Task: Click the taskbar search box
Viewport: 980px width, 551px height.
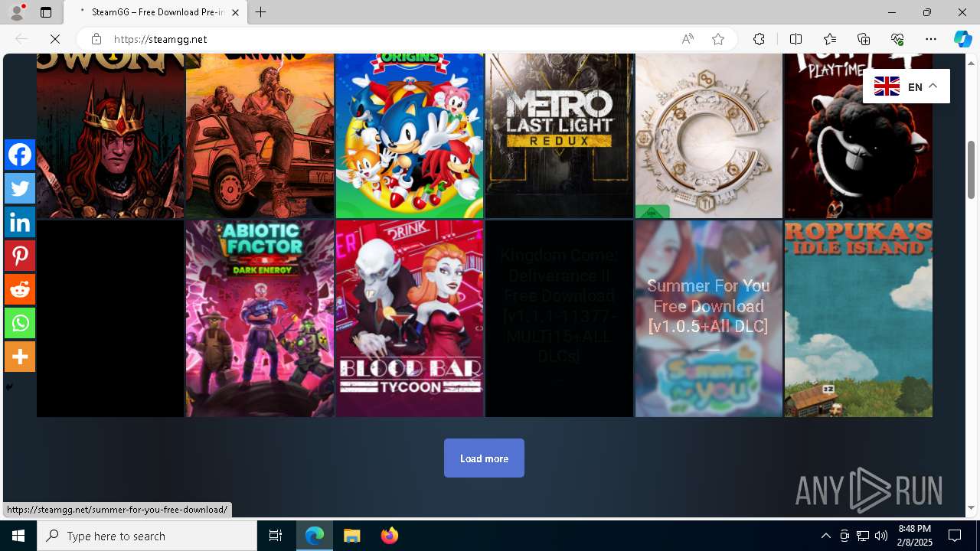Action: click(147, 536)
